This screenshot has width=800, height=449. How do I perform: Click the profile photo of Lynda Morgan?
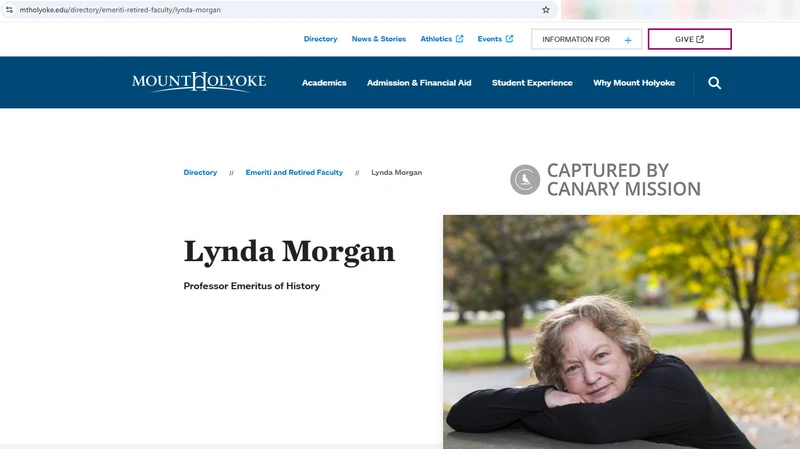621,332
